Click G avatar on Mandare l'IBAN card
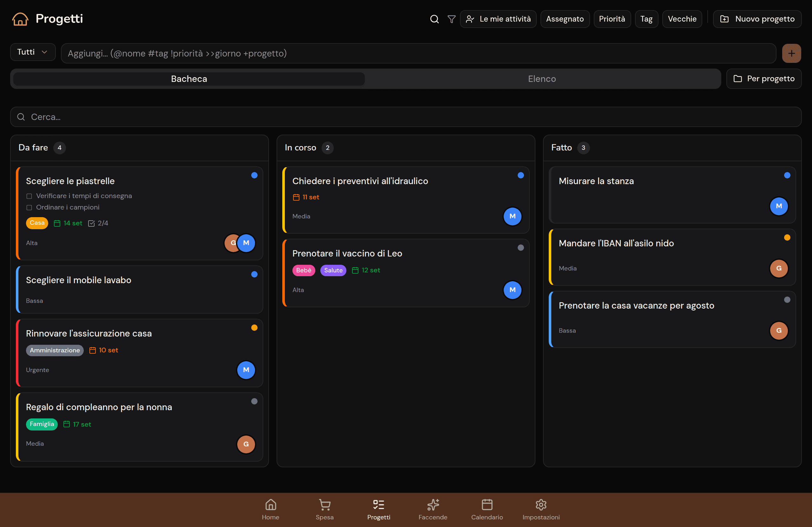 pyautogui.click(x=779, y=268)
